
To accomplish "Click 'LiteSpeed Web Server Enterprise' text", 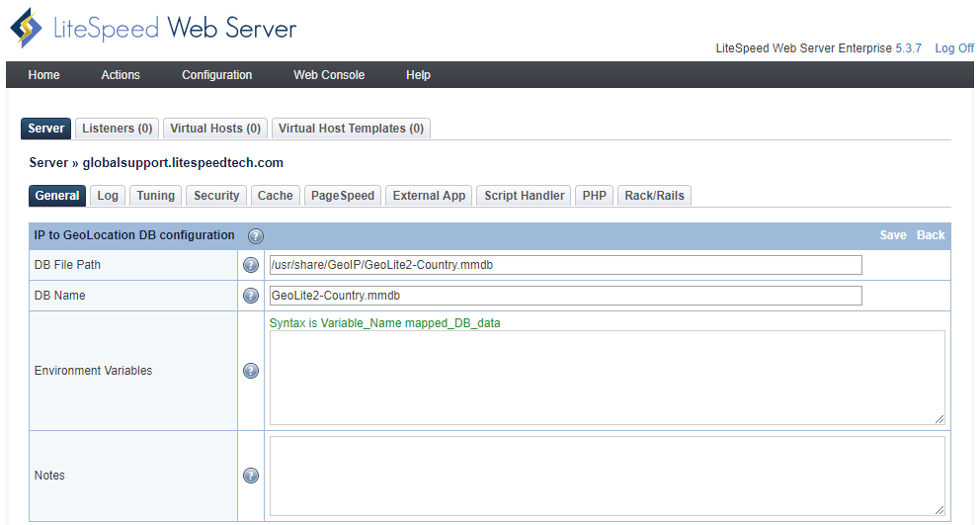I will point(804,48).
